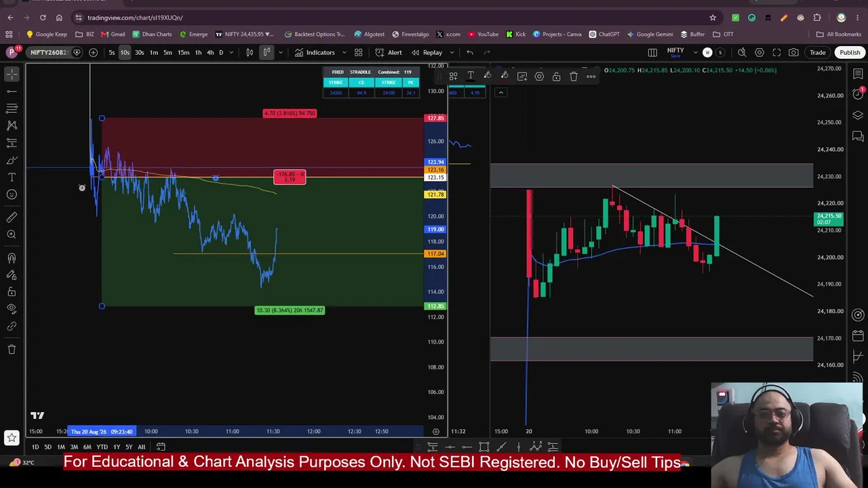868x488 pixels.
Task: Toggle magnet mode for drawings
Action: point(12,258)
